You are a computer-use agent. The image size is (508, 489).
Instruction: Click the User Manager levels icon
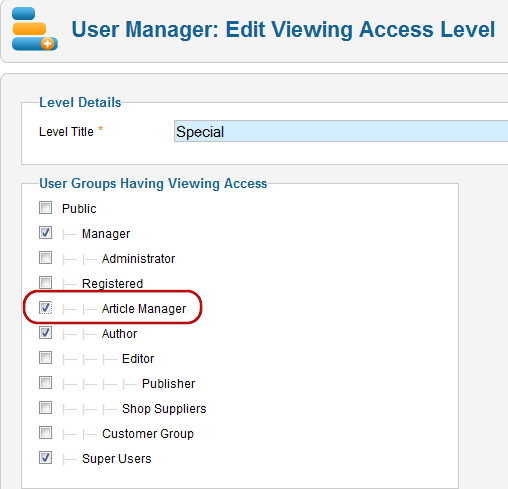[x=35, y=29]
